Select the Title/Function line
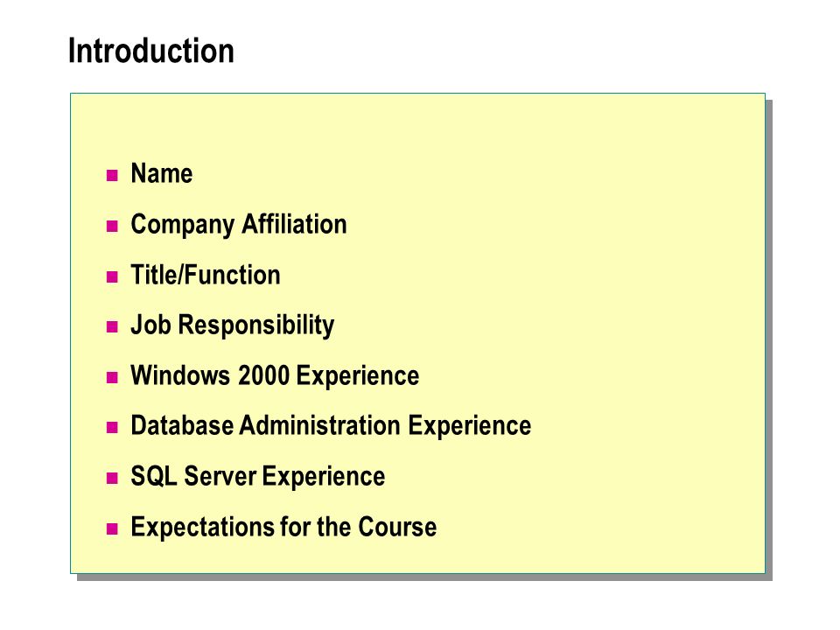This screenshot has height=630, width=840. pyautogui.click(x=206, y=275)
